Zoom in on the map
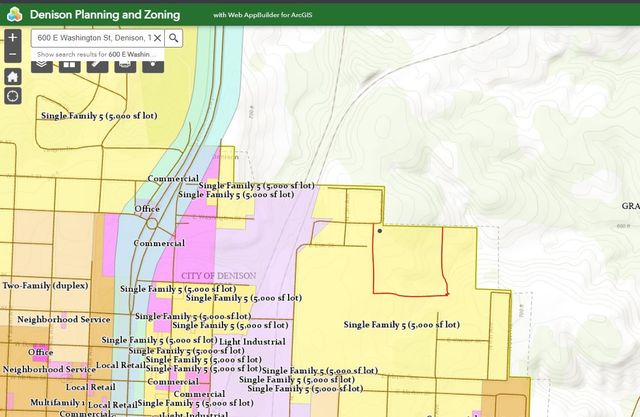 click(12, 37)
